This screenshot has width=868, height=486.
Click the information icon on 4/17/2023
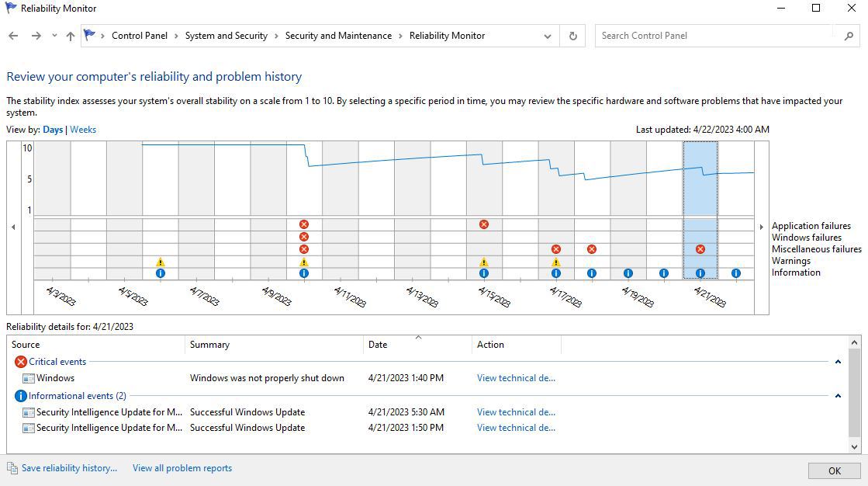(556, 273)
